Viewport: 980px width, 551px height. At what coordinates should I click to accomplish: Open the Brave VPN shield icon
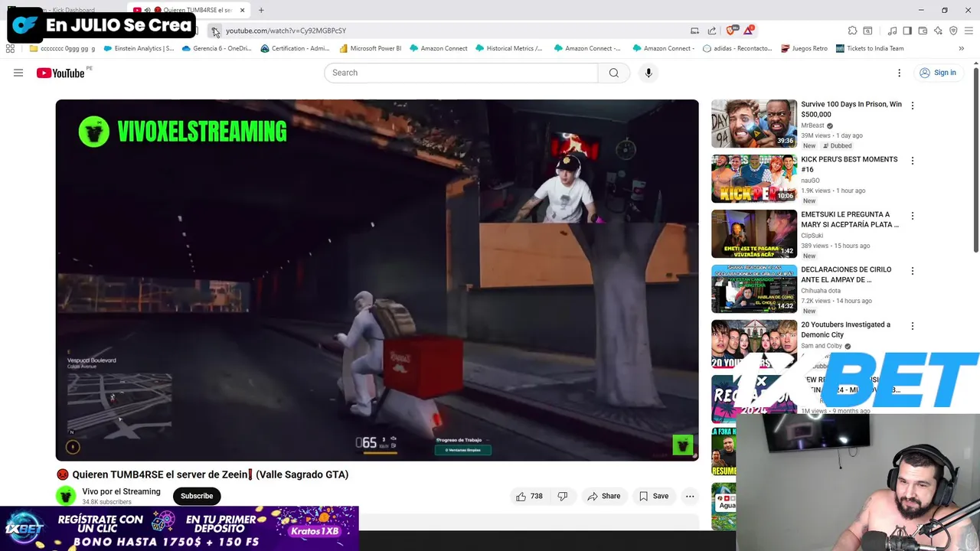click(x=953, y=31)
